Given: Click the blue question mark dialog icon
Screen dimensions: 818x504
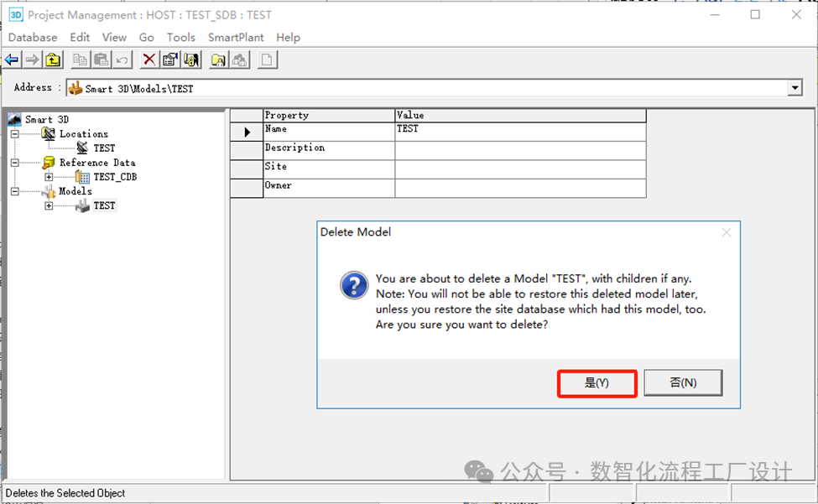Looking at the screenshot, I should (x=354, y=285).
